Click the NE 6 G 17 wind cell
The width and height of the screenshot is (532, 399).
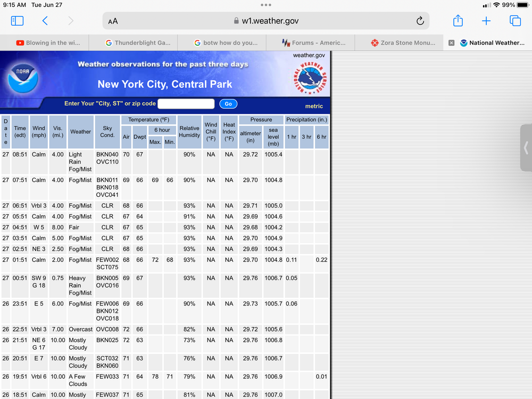39,344
